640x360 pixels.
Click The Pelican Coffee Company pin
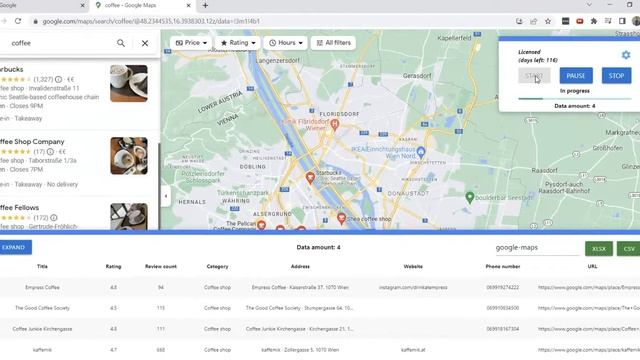pos(261,224)
